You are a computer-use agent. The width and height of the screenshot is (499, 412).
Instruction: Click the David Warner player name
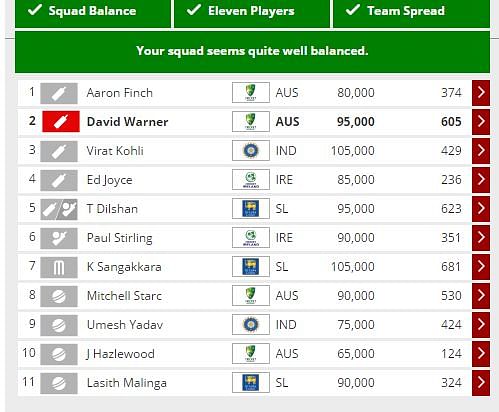(127, 122)
